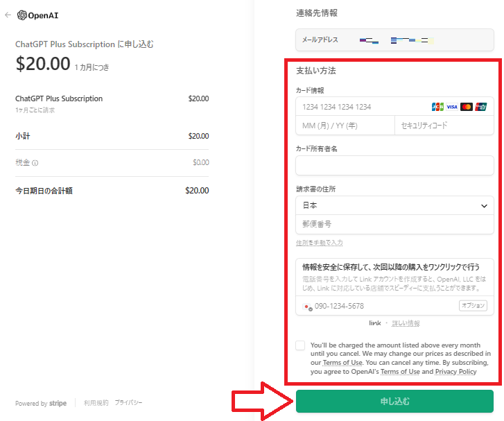This screenshot has height=421, width=504.
Task: Click the Mastercard icon
Action: (x=467, y=107)
